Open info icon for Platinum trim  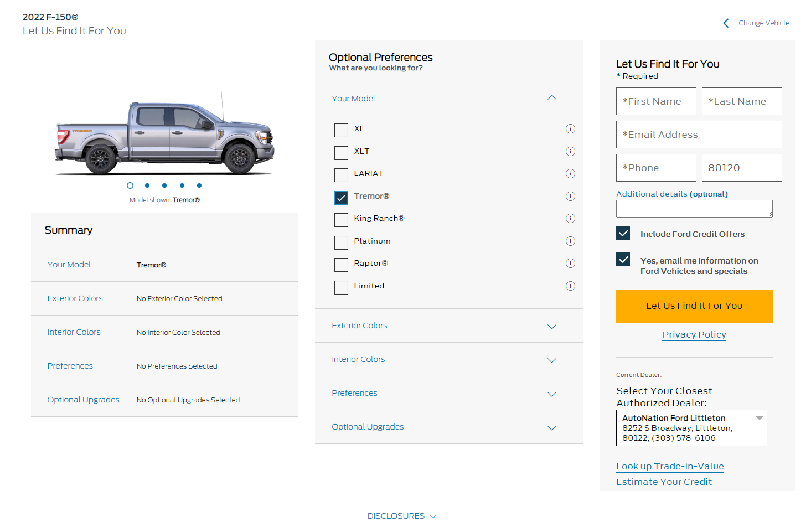570,241
